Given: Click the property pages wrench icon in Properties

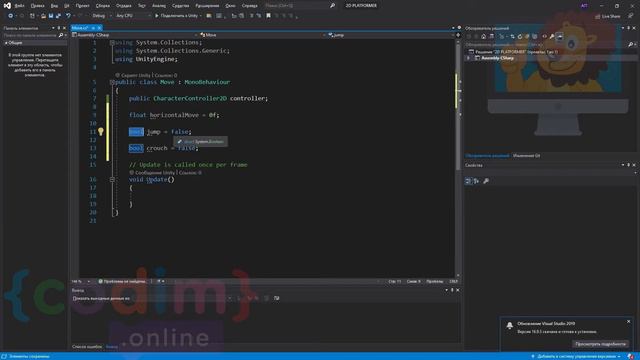Looking at the screenshot, I should coord(486,181).
